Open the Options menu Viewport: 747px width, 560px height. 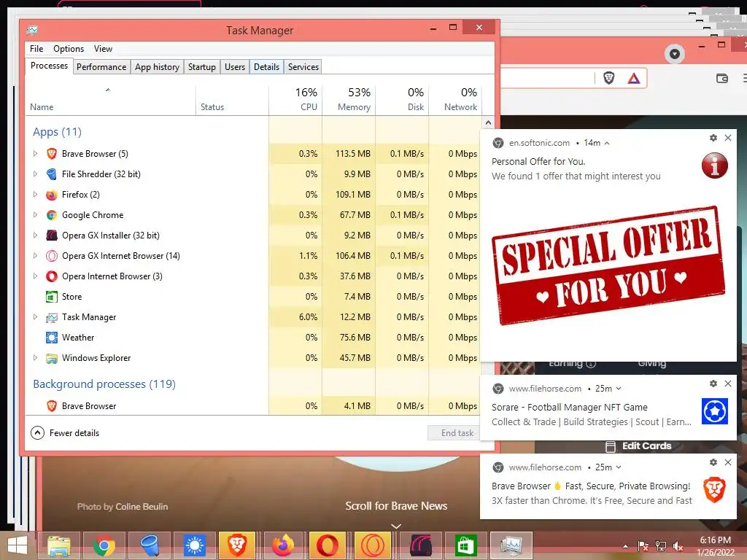tap(69, 49)
